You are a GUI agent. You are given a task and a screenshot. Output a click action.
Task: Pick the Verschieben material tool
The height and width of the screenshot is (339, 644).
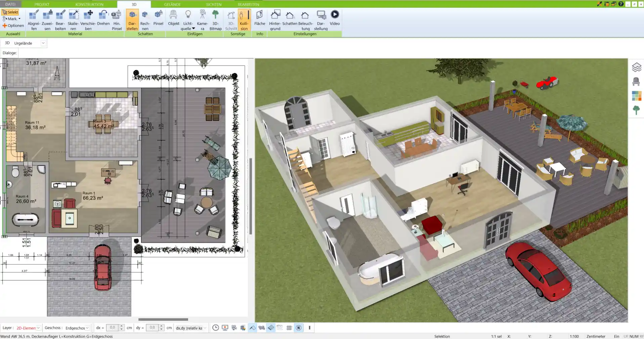[x=88, y=20]
